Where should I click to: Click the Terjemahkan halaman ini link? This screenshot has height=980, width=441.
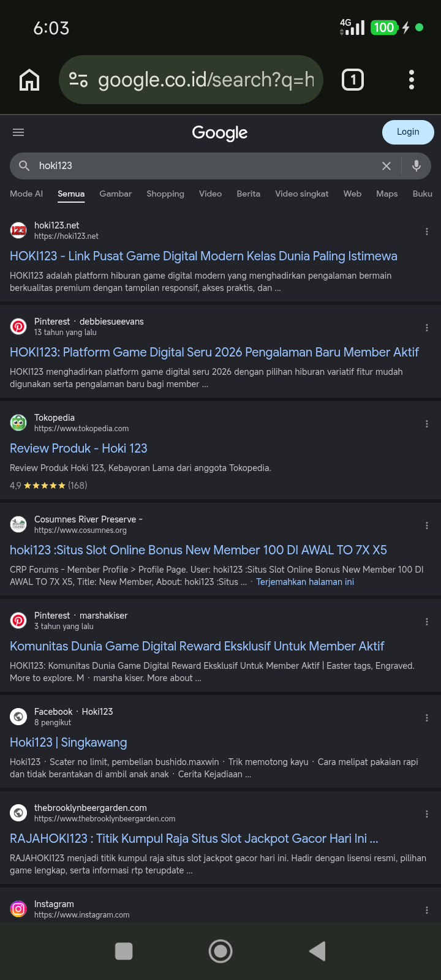pyautogui.click(x=305, y=582)
